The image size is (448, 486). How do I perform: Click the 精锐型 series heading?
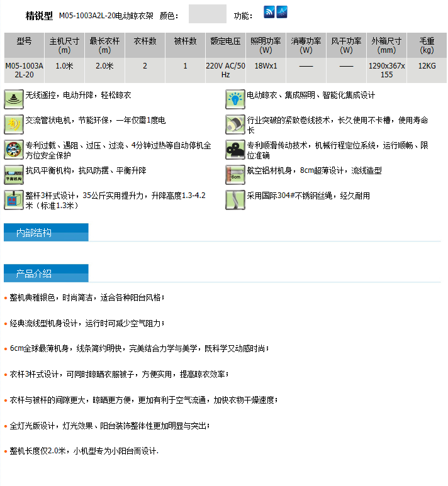coord(39,16)
